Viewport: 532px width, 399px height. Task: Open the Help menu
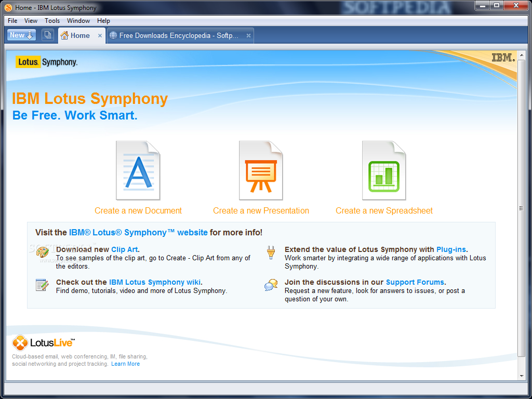pos(103,21)
